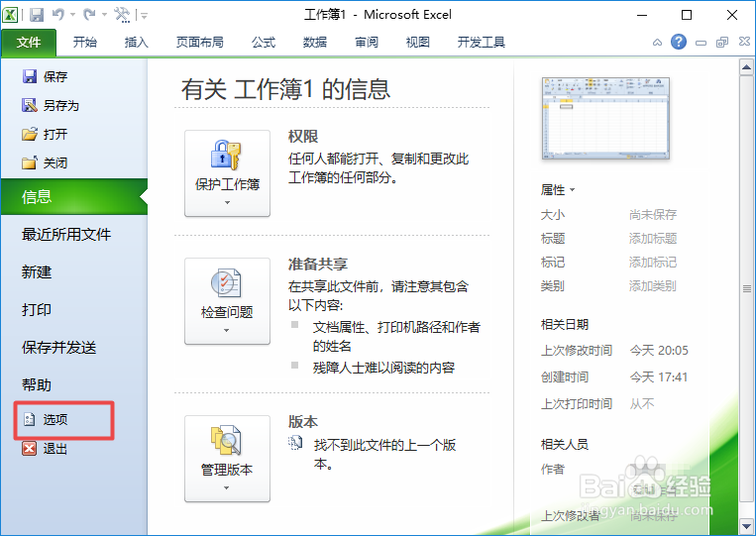Click 添加类别 field
Viewport: 756px width, 536px height.
pos(652,286)
